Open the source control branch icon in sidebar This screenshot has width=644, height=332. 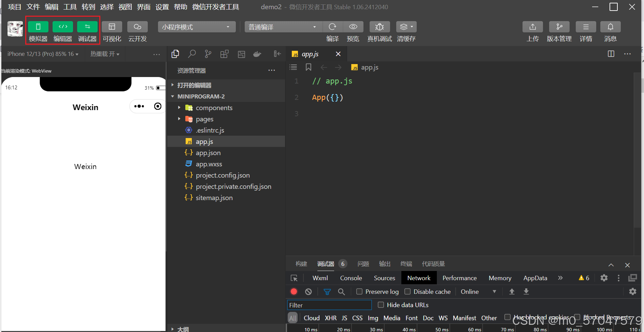[x=208, y=54]
